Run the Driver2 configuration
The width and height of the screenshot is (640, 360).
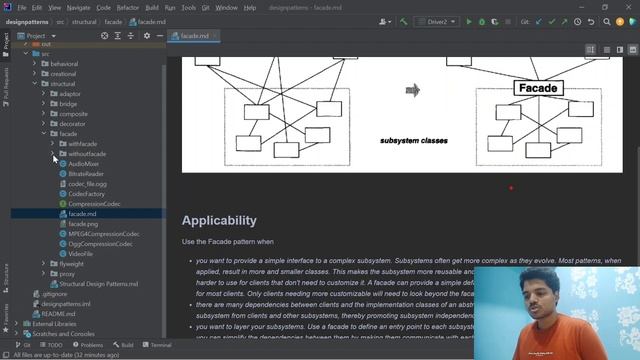(x=469, y=22)
